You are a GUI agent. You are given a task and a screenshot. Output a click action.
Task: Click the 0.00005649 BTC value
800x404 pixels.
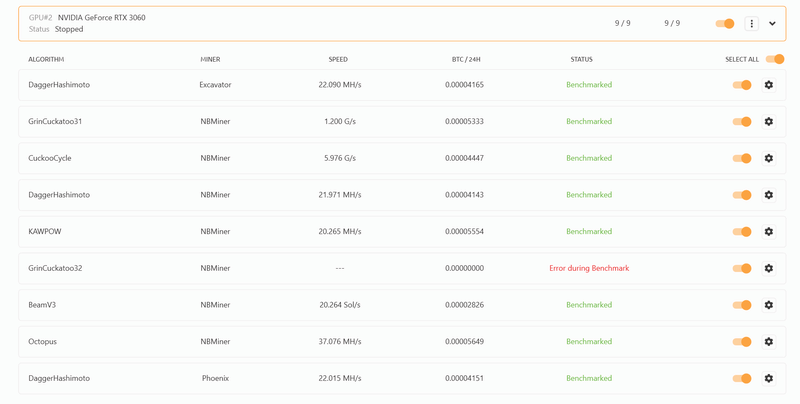point(464,342)
